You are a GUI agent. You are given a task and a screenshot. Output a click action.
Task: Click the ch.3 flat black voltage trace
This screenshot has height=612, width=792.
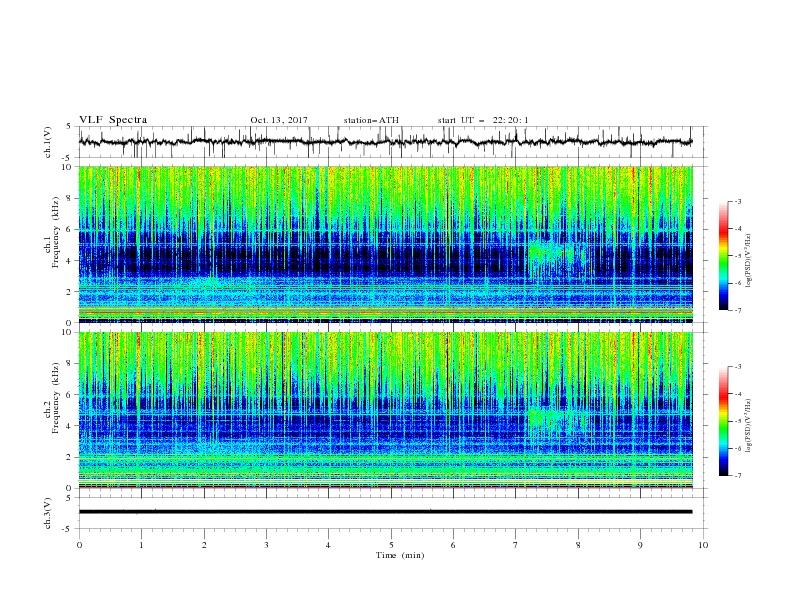pyautogui.click(x=385, y=512)
